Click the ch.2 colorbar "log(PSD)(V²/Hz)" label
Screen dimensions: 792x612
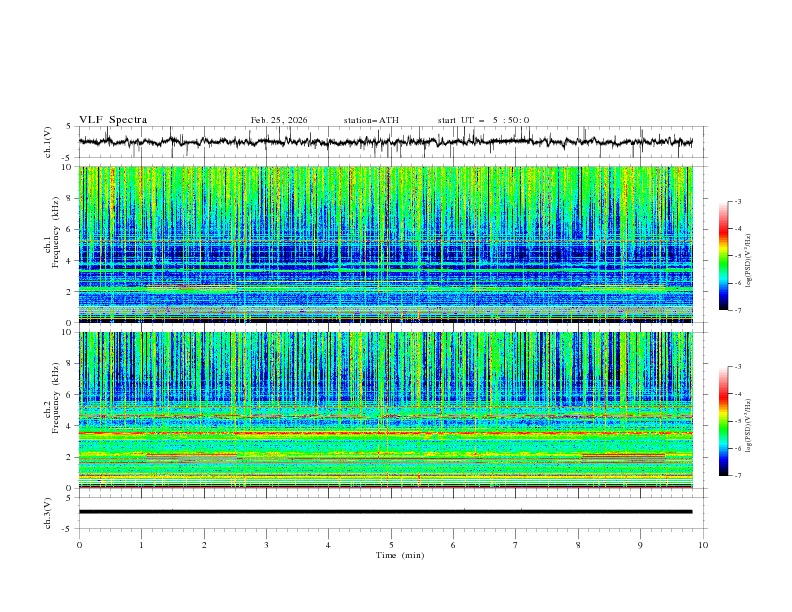(749, 425)
